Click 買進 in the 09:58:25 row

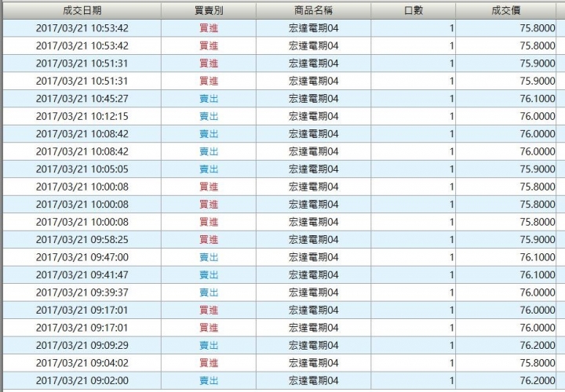[x=209, y=240]
